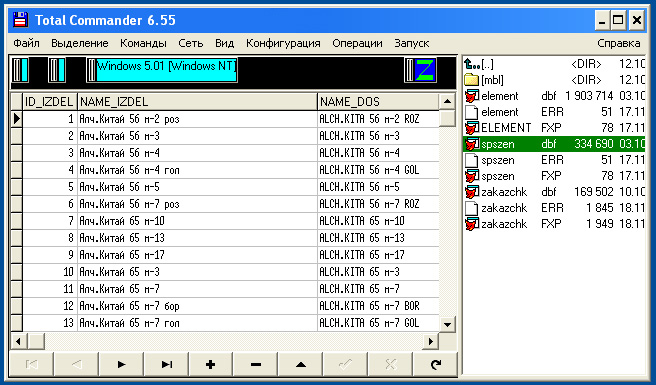The height and width of the screenshot is (385, 656).
Task: Jump to last record navigator button
Action: coord(167,364)
